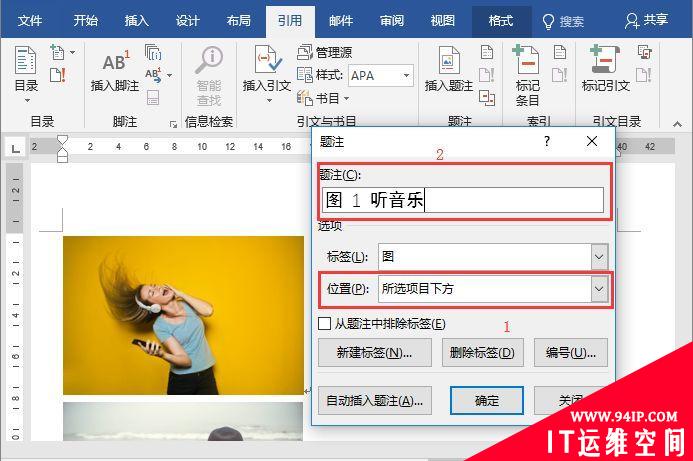693x461 pixels.
Task: Click 标记条目 mark entry button
Action: click(x=527, y=75)
